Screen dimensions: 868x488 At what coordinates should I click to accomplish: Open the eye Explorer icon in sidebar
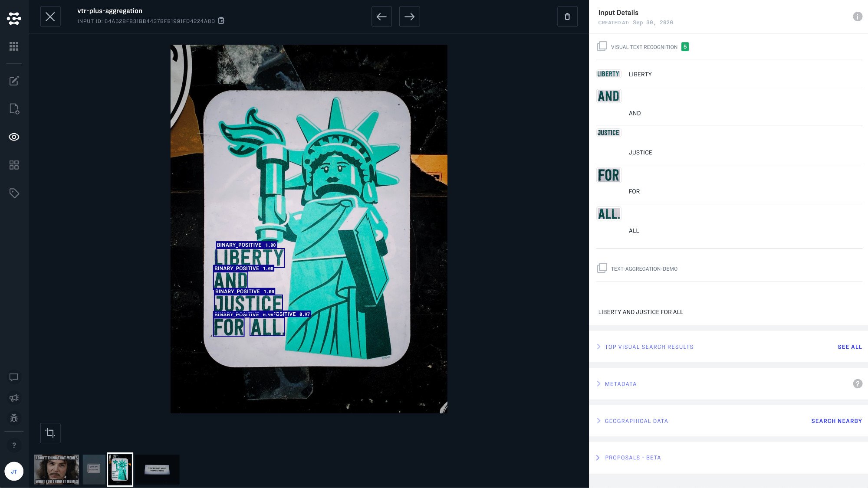tap(14, 137)
